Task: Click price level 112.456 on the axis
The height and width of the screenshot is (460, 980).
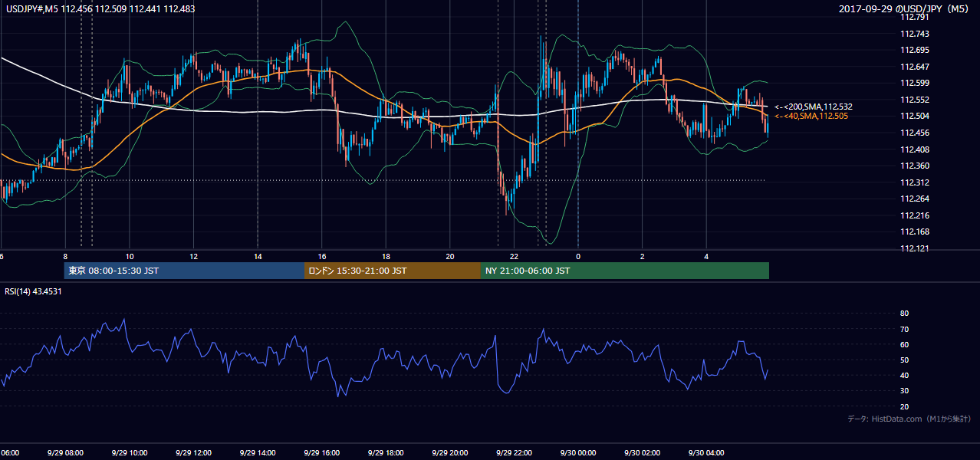Action: tap(915, 133)
